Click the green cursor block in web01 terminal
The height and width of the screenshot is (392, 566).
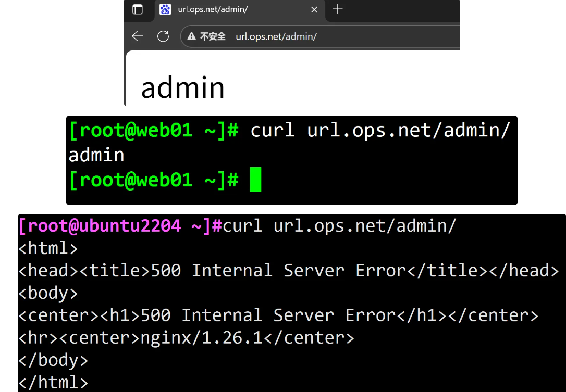click(255, 180)
